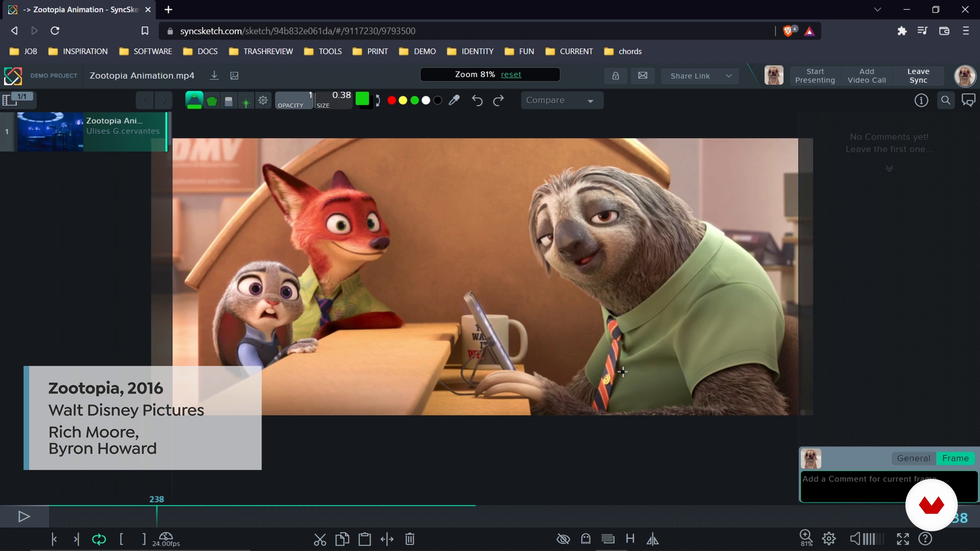Toggle the comments panel icon
The image size is (980, 551).
969,101
